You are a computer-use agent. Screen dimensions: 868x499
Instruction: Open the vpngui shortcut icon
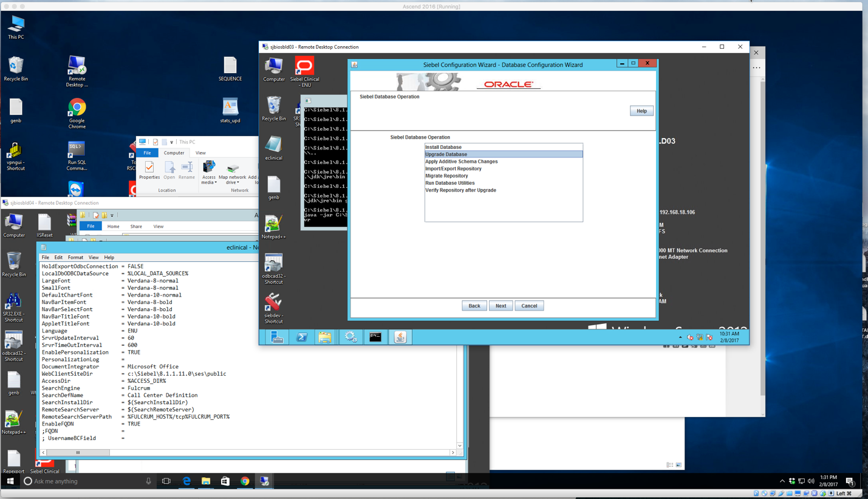click(16, 156)
